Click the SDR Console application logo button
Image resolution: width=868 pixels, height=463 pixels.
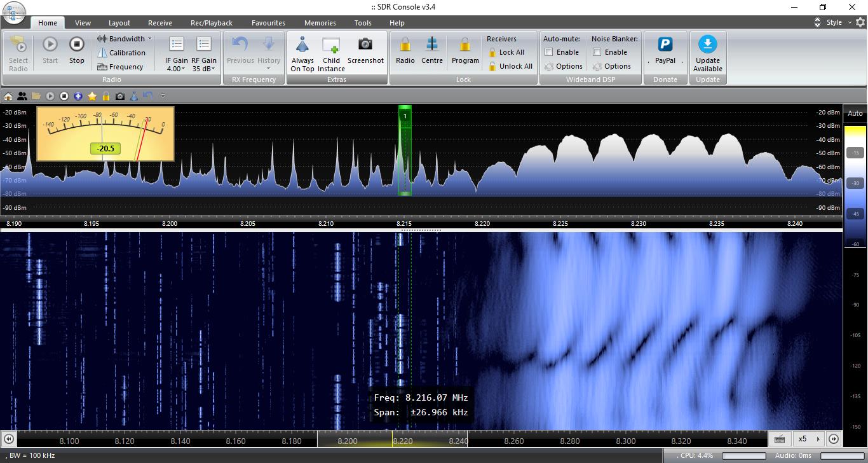[13, 11]
